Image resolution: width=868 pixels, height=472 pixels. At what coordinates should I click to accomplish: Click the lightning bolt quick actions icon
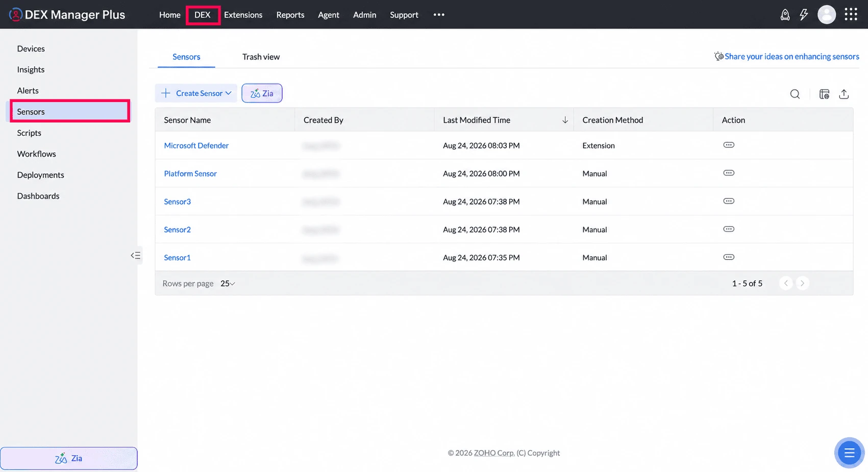click(804, 15)
